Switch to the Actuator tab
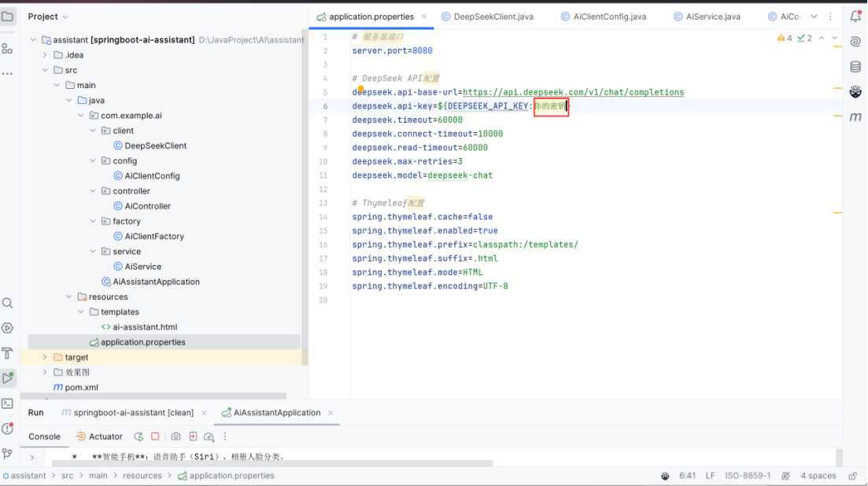The height and width of the screenshot is (486, 868). point(99,436)
